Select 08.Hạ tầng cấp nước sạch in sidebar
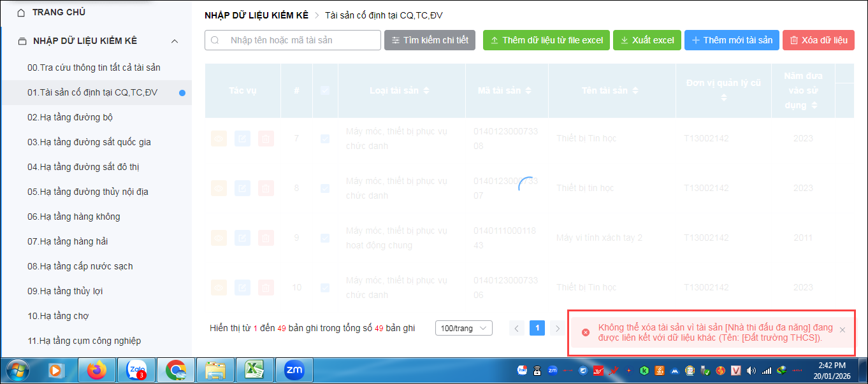Viewport: 868px width, 384px height. [x=80, y=266]
